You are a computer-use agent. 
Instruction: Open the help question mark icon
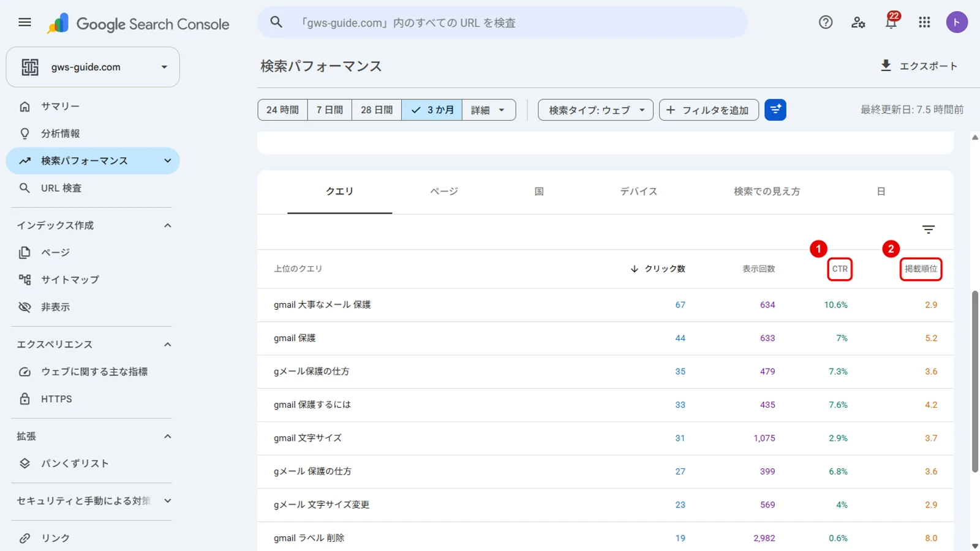tap(826, 23)
